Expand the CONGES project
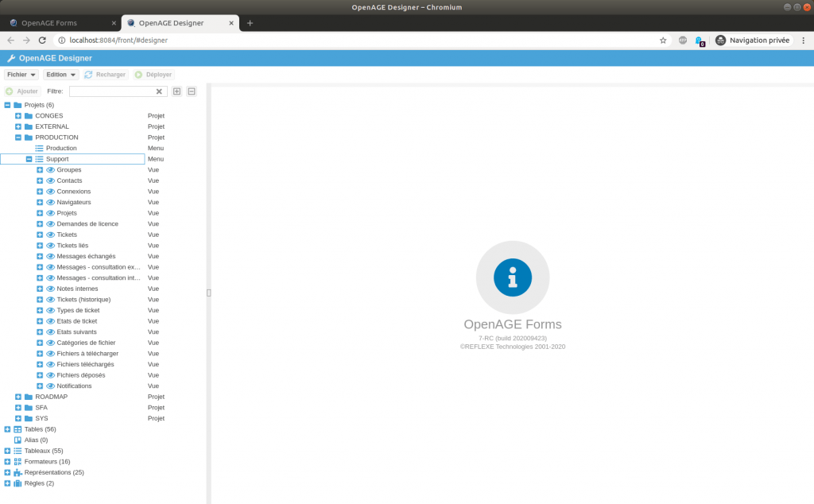Image resolution: width=814 pixels, height=504 pixels. pos(18,116)
